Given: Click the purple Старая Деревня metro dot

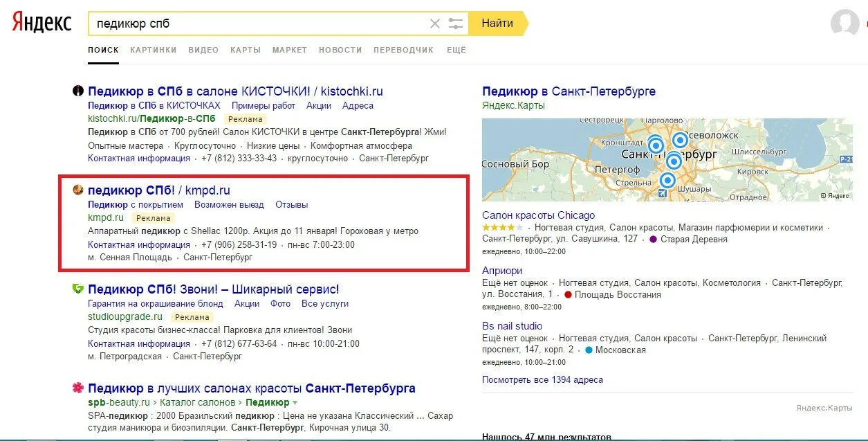Looking at the screenshot, I should (x=653, y=240).
